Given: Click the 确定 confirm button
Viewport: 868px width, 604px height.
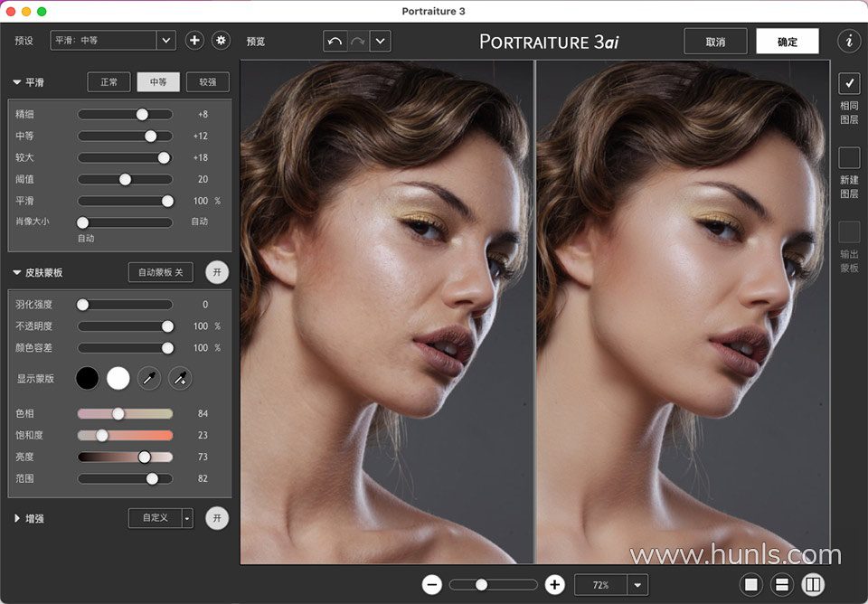Looking at the screenshot, I should coord(787,42).
